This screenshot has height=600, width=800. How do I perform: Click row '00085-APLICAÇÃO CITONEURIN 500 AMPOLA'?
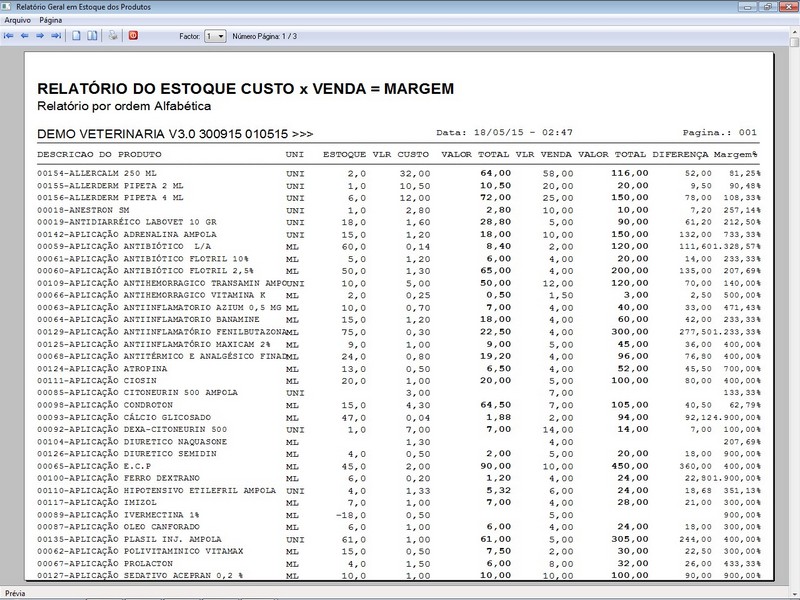click(x=398, y=393)
